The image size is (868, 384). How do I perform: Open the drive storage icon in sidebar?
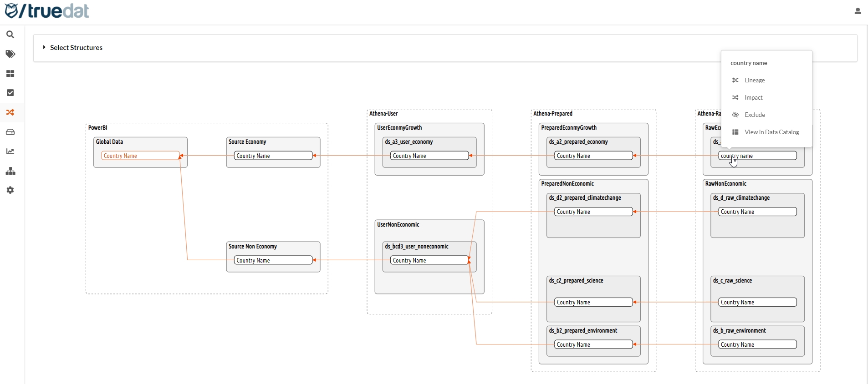(x=10, y=132)
